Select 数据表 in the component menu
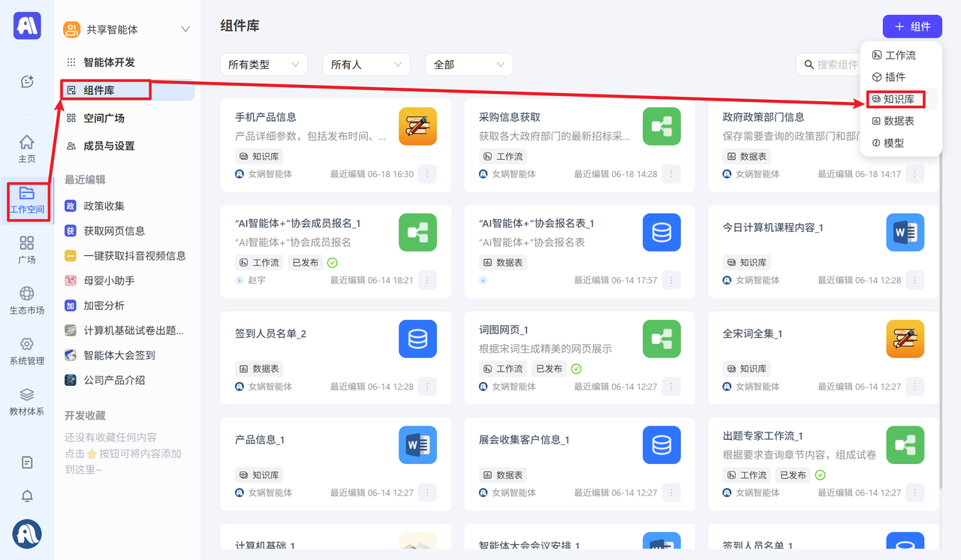The height and width of the screenshot is (560, 961). tap(898, 121)
